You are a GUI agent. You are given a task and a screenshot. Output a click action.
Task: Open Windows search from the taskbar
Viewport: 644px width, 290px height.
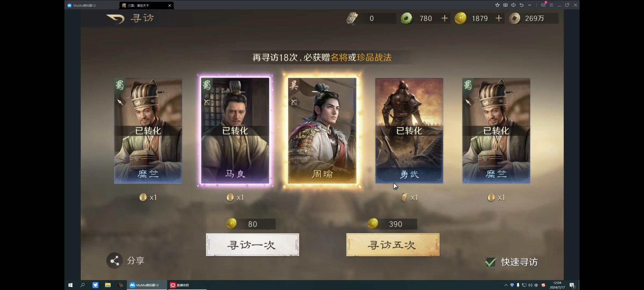pyautogui.click(x=83, y=285)
